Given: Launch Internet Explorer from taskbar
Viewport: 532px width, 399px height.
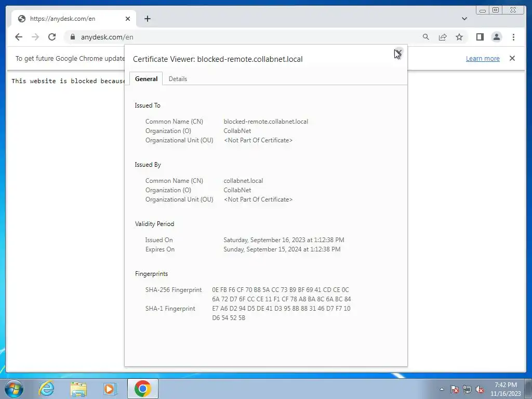Looking at the screenshot, I should [x=46, y=389].
